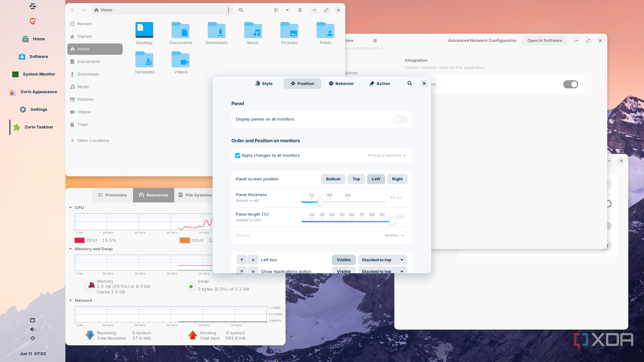
Task: Toggle Left box Visible button
Action: [344, 260]
